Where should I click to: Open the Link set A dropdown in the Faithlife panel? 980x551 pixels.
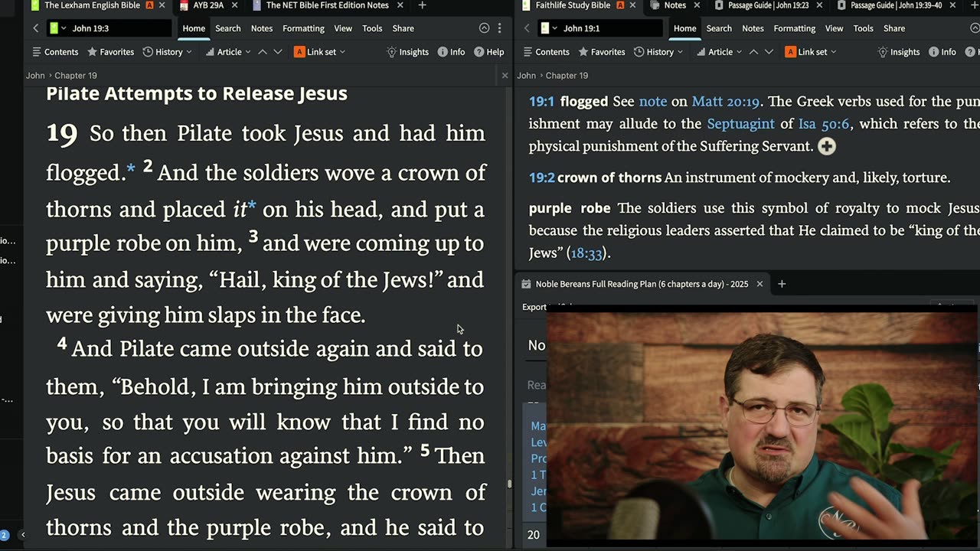coord(810,52)
